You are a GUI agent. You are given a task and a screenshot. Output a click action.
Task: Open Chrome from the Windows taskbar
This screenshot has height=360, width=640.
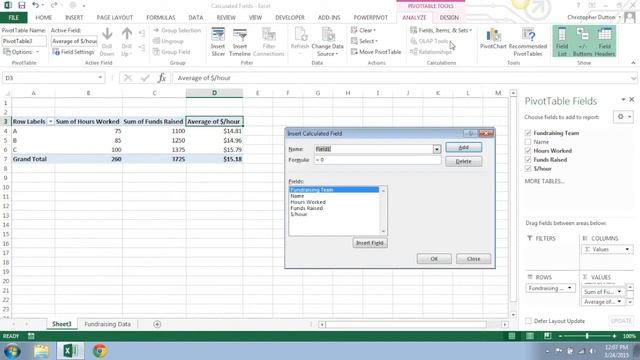click(100, 351)
